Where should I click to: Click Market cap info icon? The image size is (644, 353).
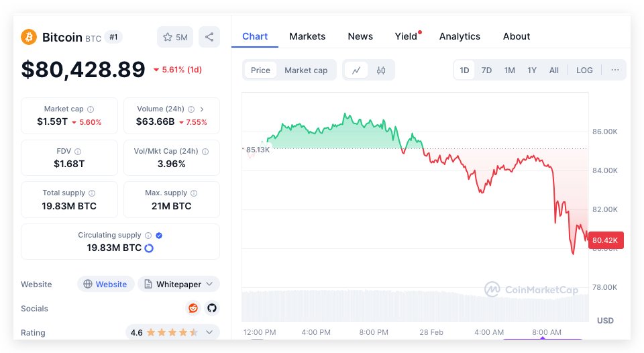click(x=91, y=109)
